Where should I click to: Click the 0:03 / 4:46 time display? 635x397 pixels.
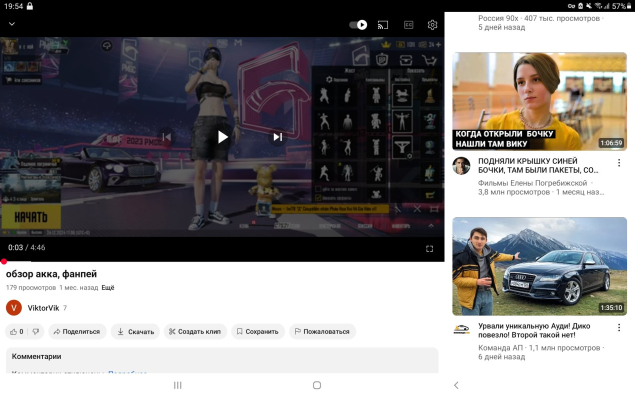point(27,248)
